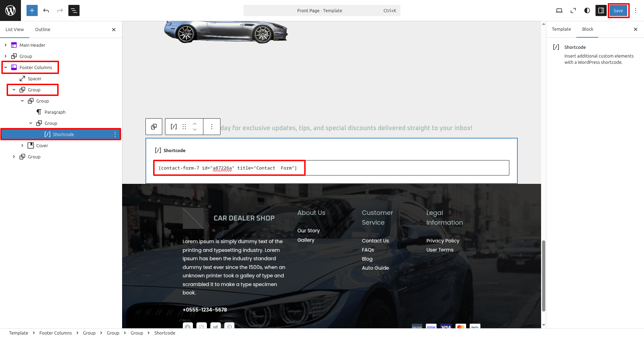
Task: Toggle the document overview list icon
Action: 74,10
